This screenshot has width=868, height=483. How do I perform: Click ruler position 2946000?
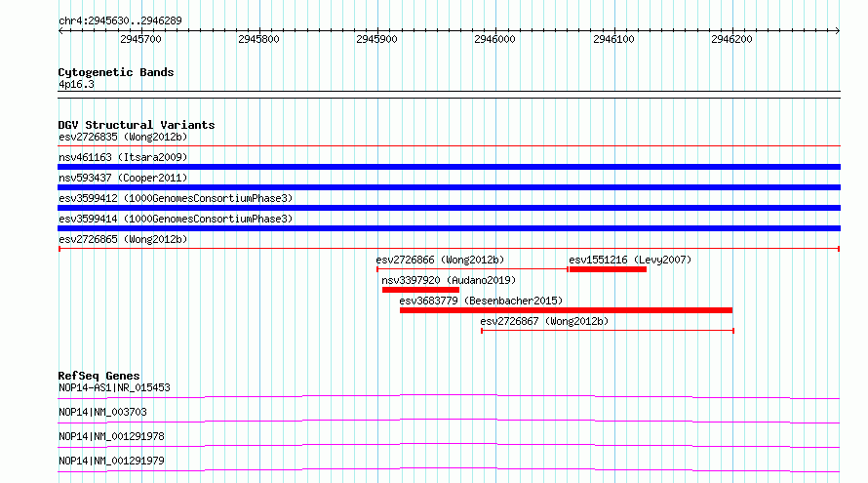[x=494, y=39]
